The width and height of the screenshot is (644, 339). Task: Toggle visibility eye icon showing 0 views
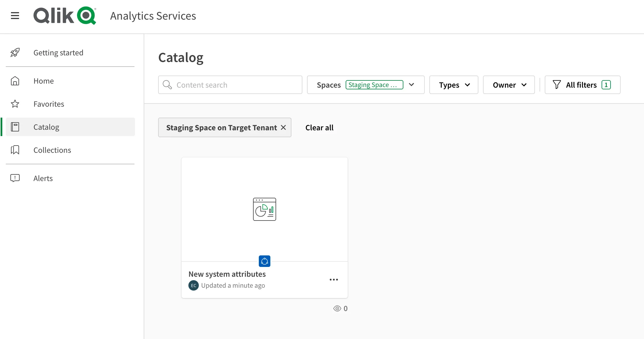point(337,308)
